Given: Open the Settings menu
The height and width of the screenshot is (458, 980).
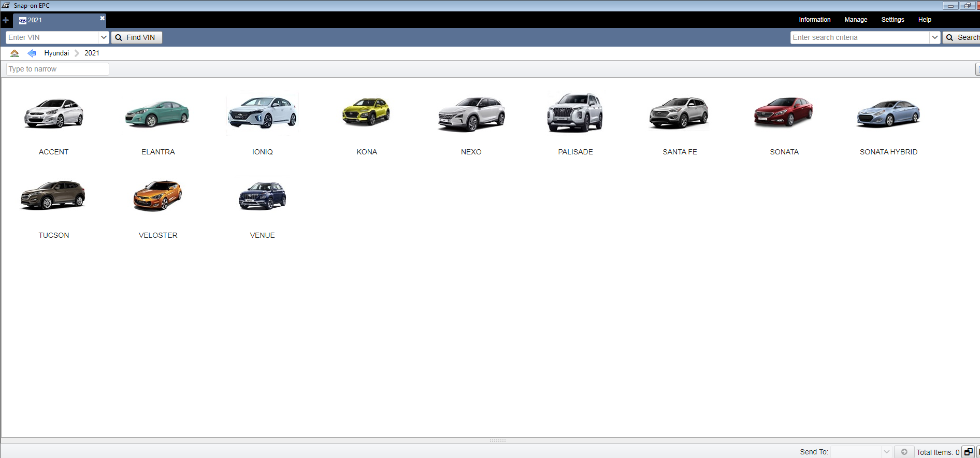Looking at the screenshot, I should [x=892, y=20].
